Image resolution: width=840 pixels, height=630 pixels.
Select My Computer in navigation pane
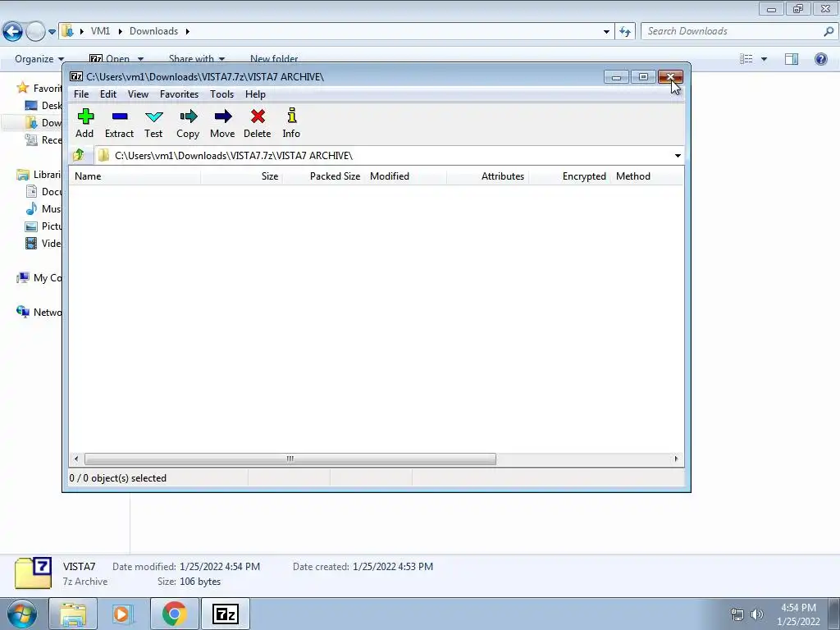click(39, 277)
